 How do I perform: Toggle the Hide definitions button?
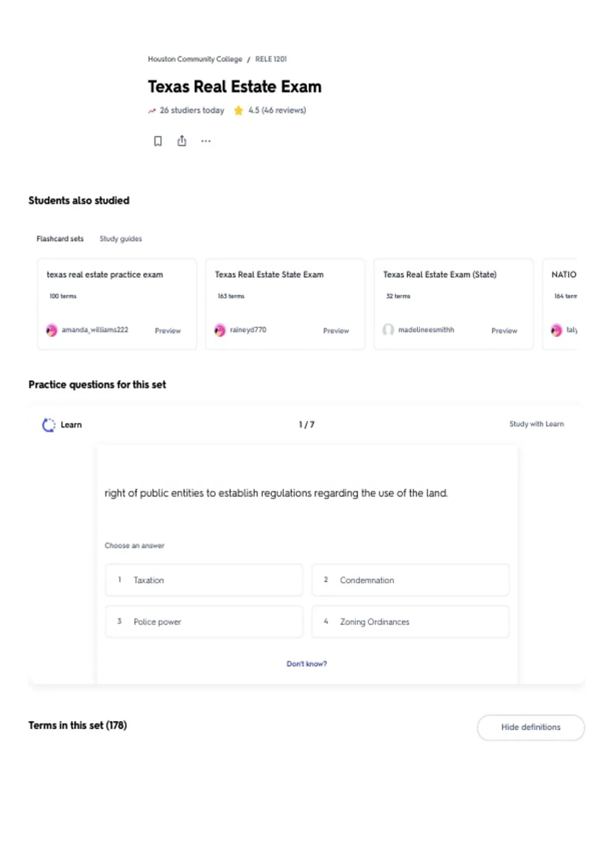531,727
